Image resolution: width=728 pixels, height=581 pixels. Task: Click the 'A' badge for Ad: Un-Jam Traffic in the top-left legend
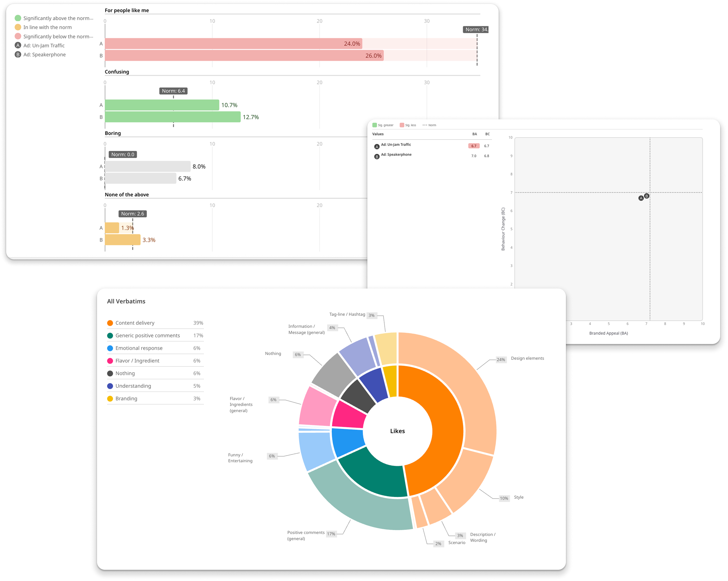[18, 46]
